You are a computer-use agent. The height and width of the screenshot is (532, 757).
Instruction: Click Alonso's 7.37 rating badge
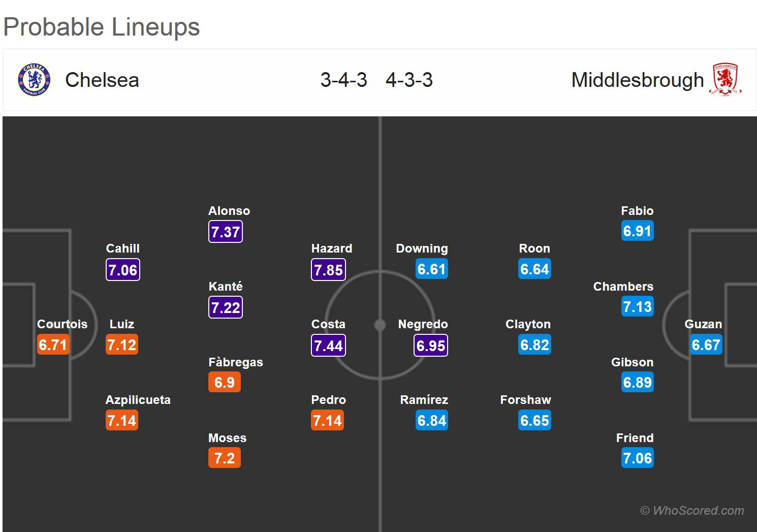[226, 232]
